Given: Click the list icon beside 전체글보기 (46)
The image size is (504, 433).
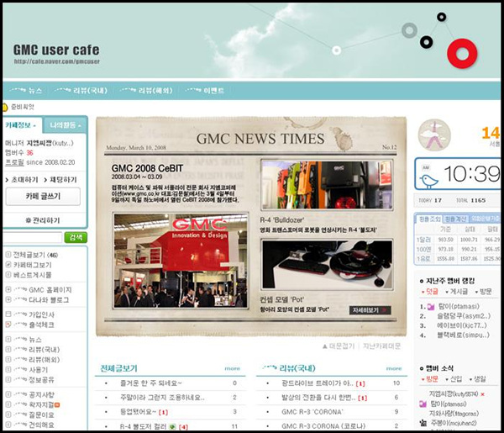Looking at the screenshot, I should 8,255.
